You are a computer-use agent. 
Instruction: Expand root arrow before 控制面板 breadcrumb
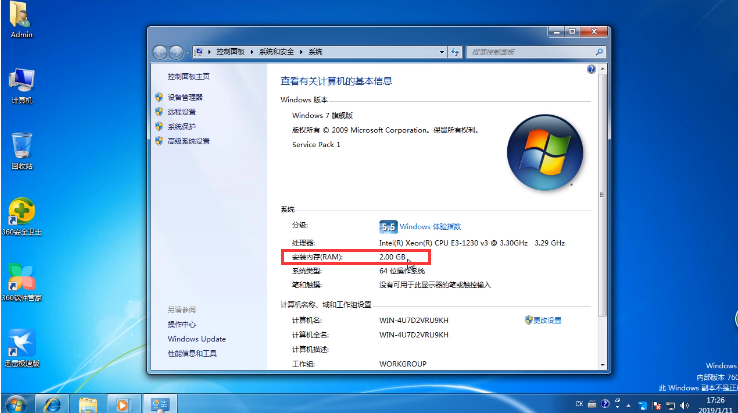[209, 52]
